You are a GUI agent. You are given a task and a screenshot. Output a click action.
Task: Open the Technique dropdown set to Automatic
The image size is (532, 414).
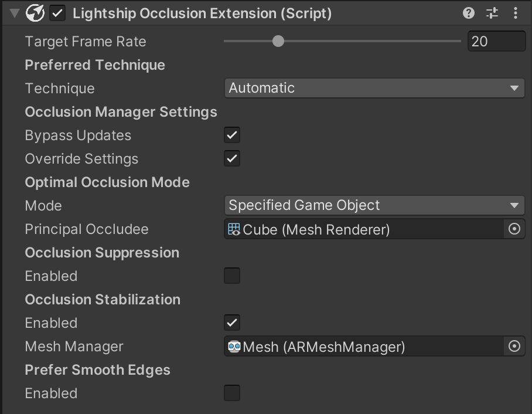(x=375, y=88)
